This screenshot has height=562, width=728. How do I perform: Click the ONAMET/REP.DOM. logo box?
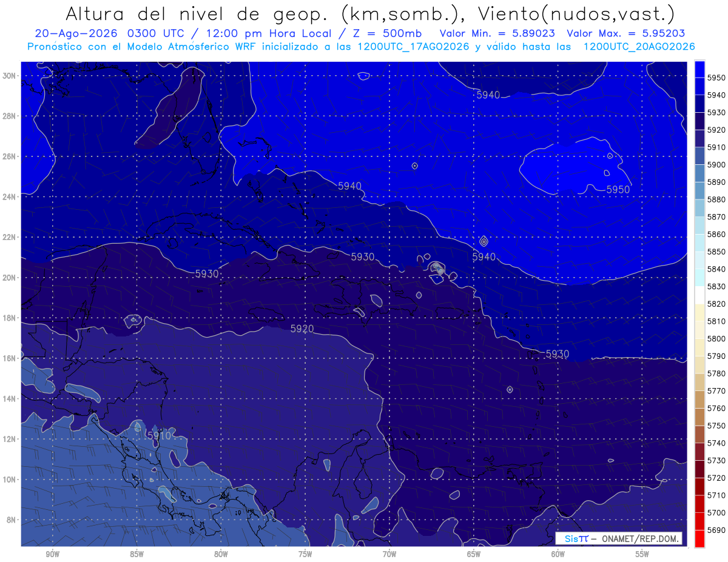[619, 538]
